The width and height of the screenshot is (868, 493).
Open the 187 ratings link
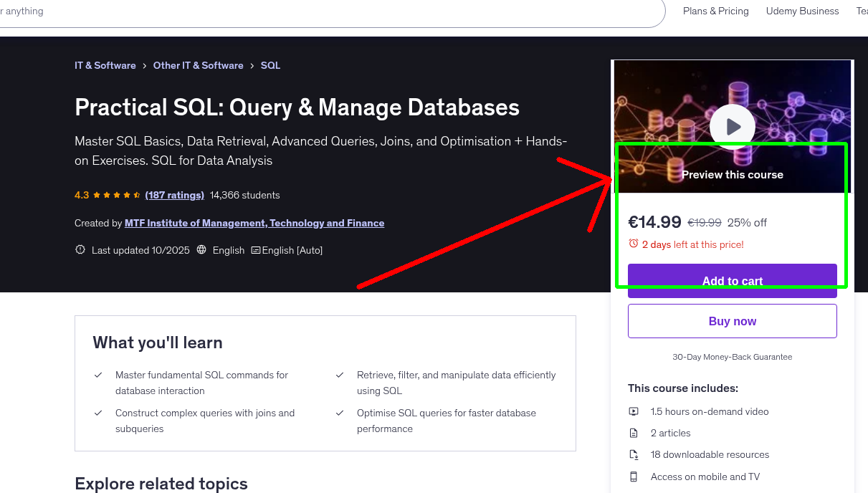click(174, 194)
